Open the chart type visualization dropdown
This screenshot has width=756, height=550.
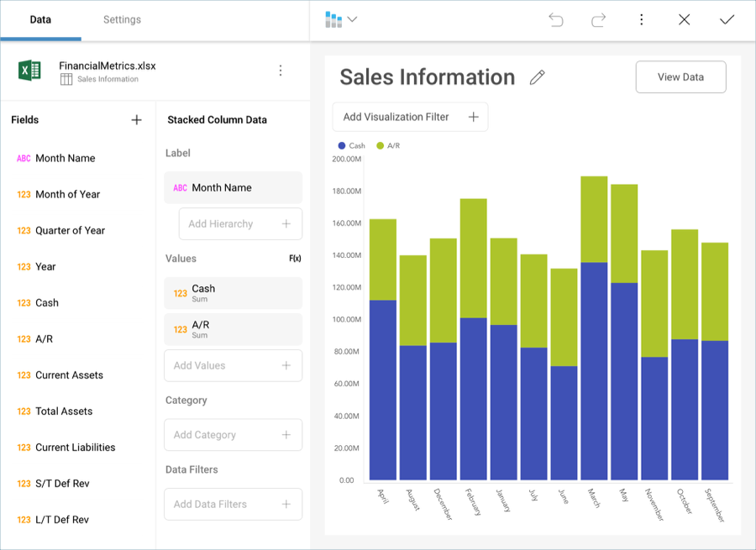[340, 19]
